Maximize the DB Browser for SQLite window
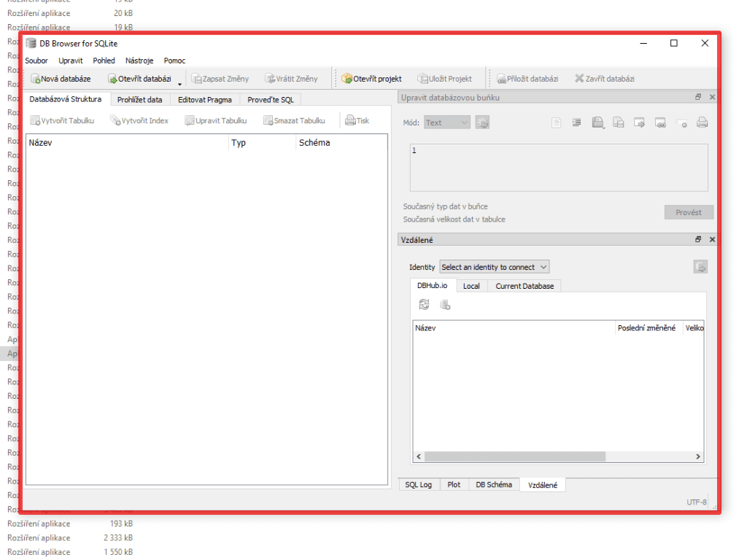 click(674, 43)
